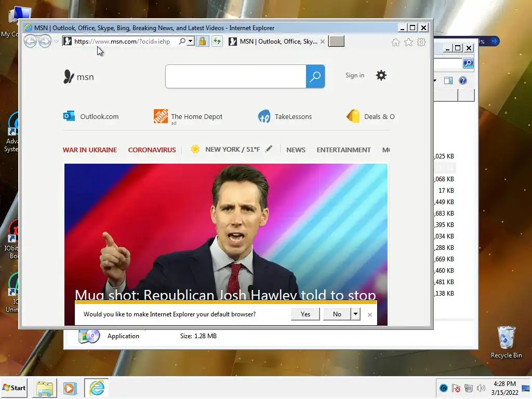The image size is (532, 399).
Task: Open Favorites with the star icon
Action: (x=408, y=43)
